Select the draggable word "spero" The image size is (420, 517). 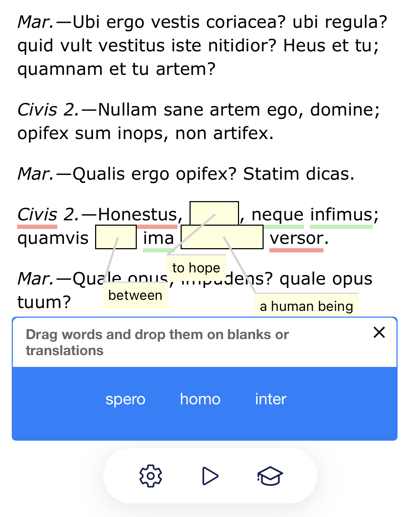click(x=125, y=400)
